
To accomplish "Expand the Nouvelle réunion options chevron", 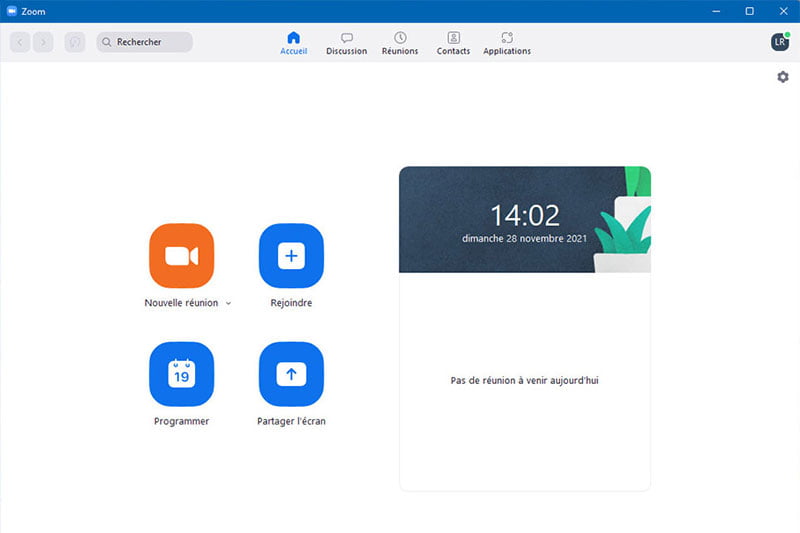I will pos(229,303).
